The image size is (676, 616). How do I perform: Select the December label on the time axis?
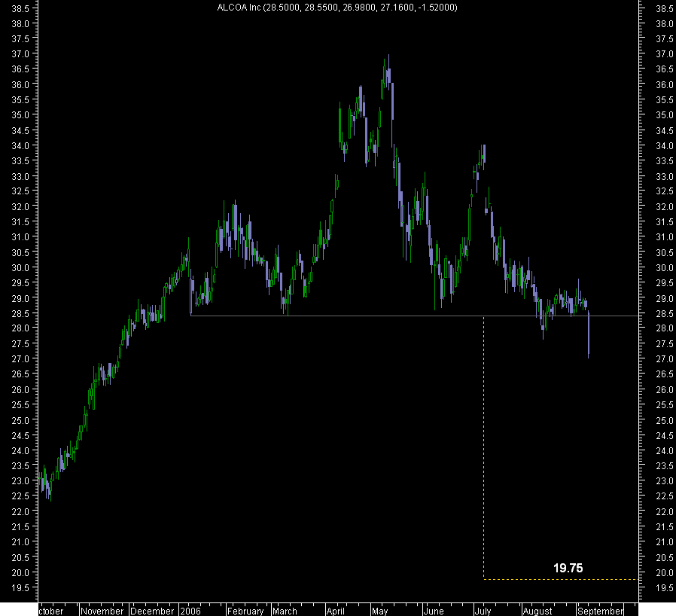(152, 611)
